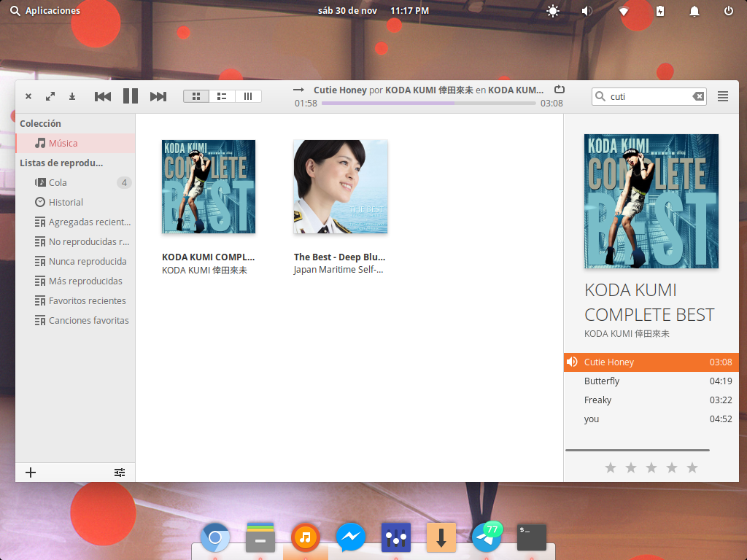This screenshot has width=747, height=560.
Task: Skip to the previous track
Action: [x=102, y=97]
